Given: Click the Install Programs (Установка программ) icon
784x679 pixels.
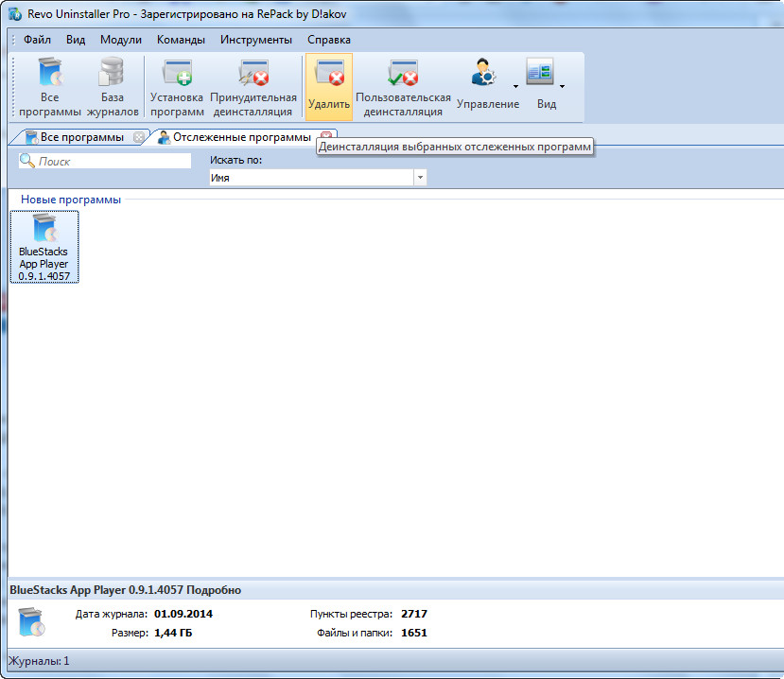Looking at the screenshot, I should pyautogui.click(x=177, y=86).
